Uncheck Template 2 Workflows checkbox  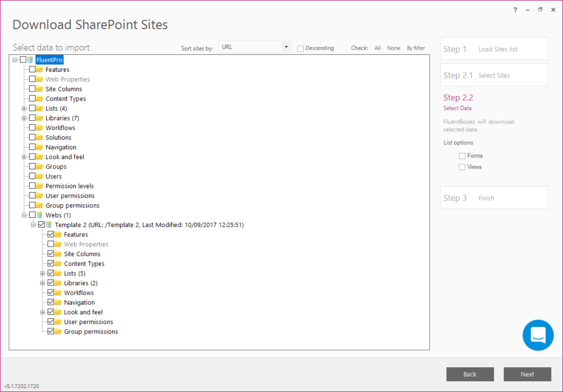[51, 293]
